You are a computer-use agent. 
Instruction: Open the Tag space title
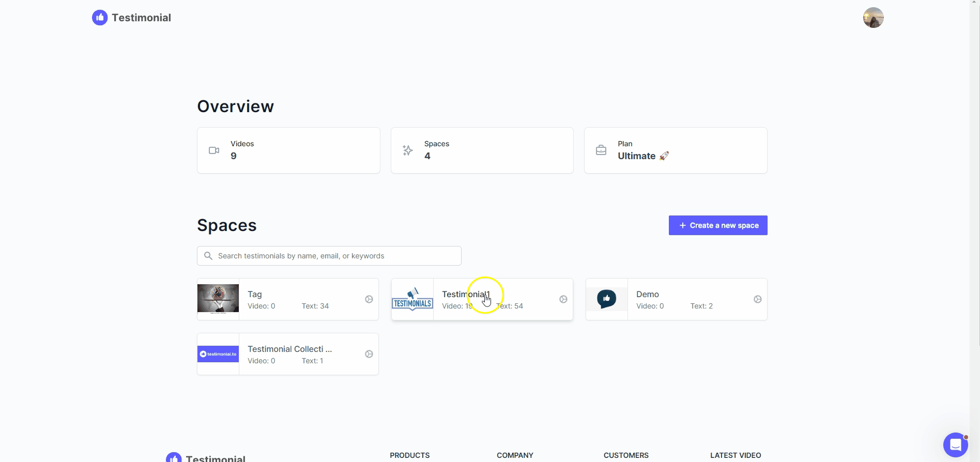(x=255, y=294)
